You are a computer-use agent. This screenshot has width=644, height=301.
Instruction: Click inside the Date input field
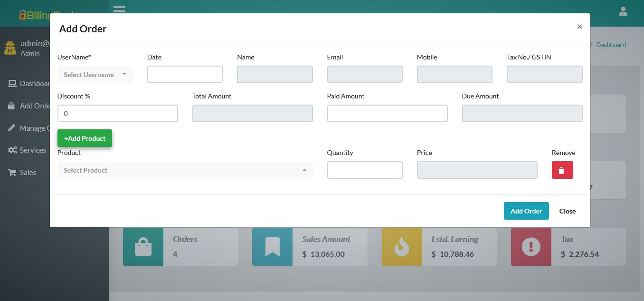185,74
